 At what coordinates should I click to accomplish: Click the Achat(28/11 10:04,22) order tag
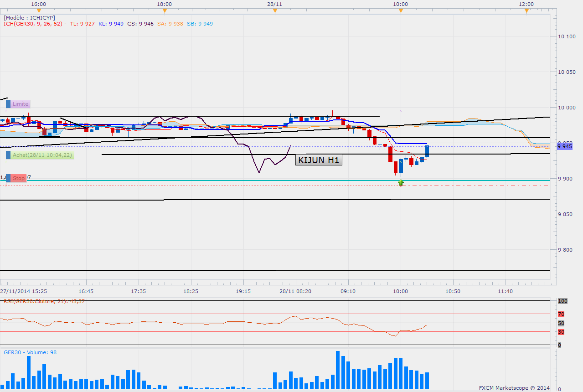(42, 155)
